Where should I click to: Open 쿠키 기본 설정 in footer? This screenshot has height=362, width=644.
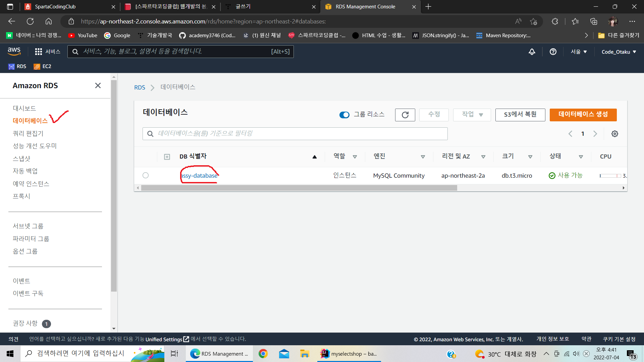619,339
